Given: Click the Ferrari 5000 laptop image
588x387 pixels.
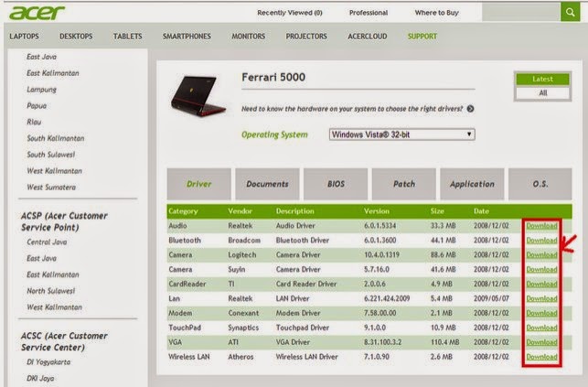Looking at the screenshot, I should 198,95.
